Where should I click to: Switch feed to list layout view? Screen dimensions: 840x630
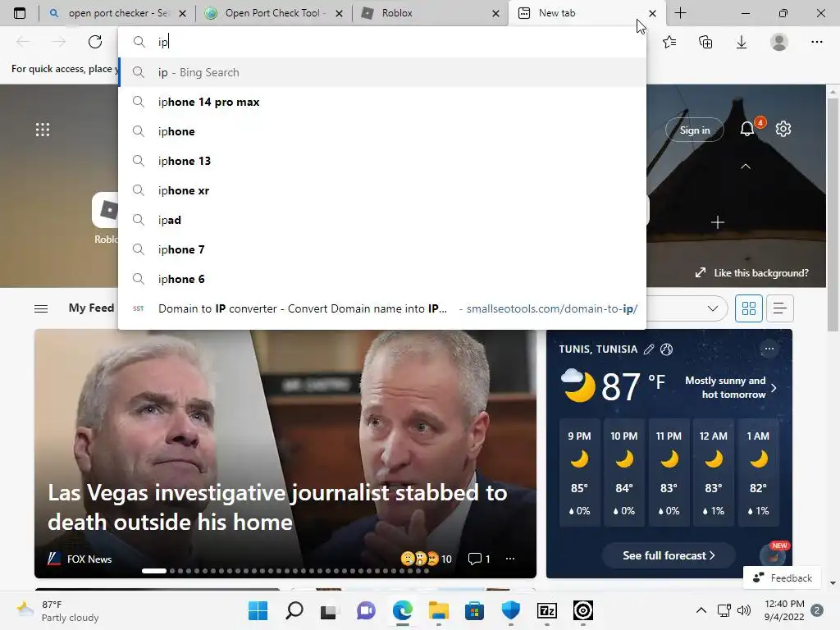click(x=780, y=308)
